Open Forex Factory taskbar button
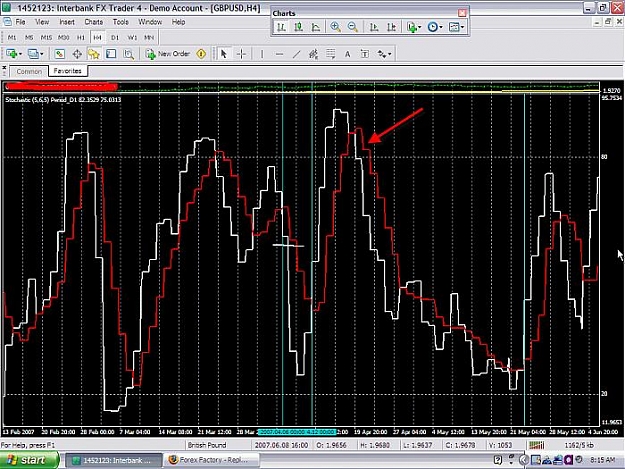The width and height of the screenshot is (625, 469). tap(211, 461)
